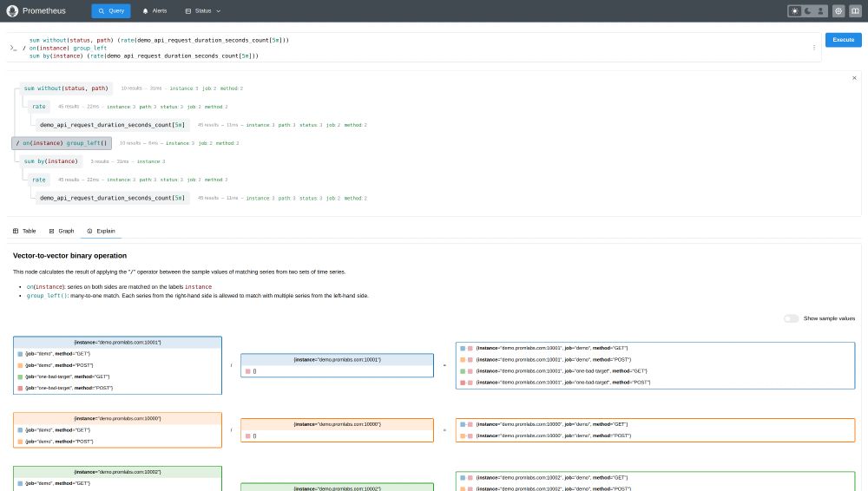Select the Explain tab
The height and width of the screenshot is (491, 868).
pyautogui.click(x=101, y=231)
